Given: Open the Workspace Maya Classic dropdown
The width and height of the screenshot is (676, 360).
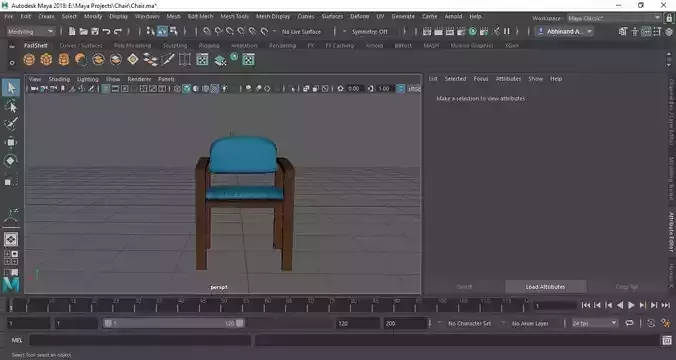Looking at the screenshot, I should click(x=614, y=18).
